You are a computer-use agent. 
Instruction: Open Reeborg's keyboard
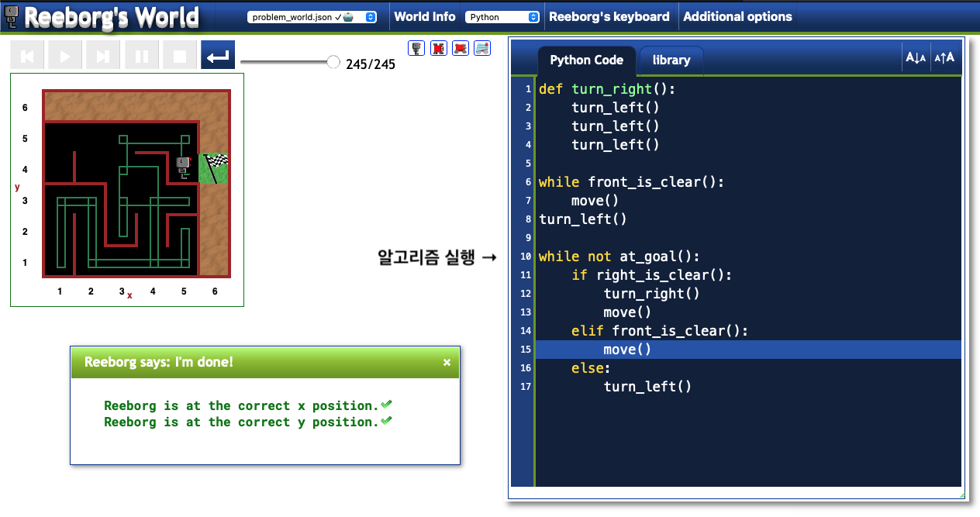click(609, 16)
